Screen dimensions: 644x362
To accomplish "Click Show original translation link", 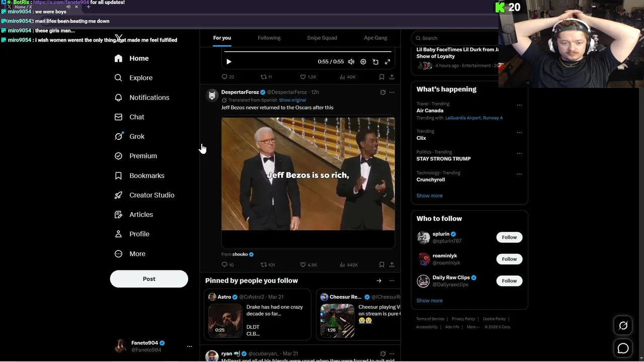I will click(x=292, y=100).
